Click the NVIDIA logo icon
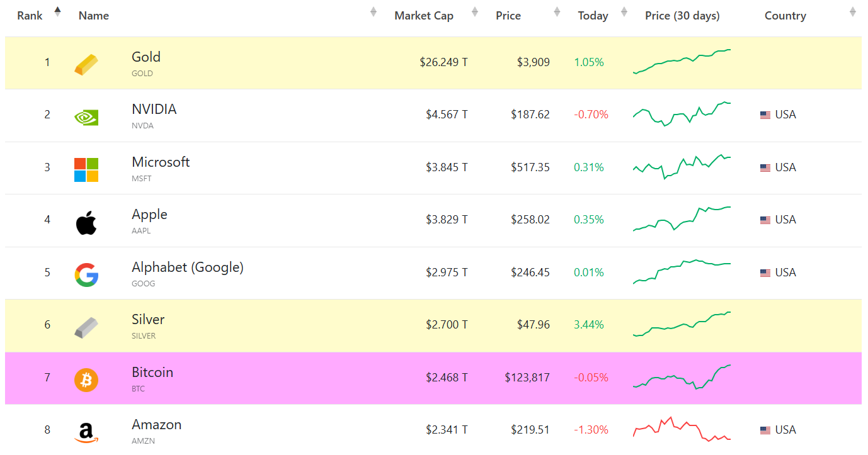 click(x=86, y=117)
